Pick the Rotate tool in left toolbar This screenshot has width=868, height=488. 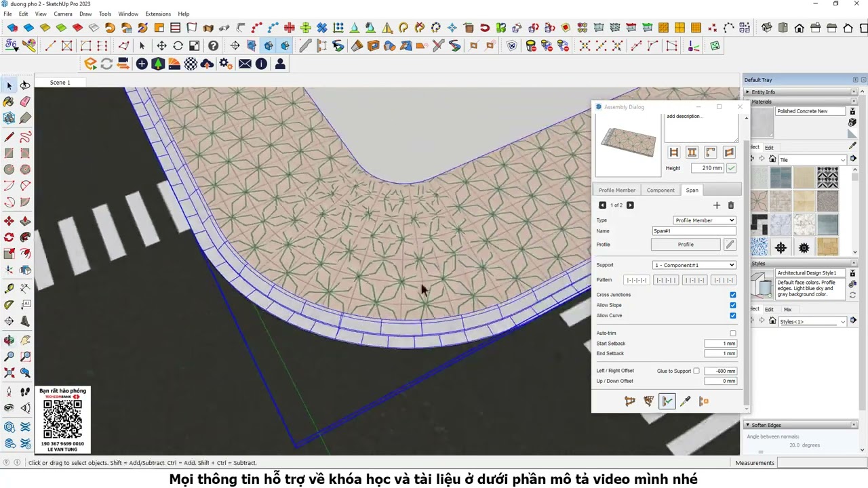[9, 237]
